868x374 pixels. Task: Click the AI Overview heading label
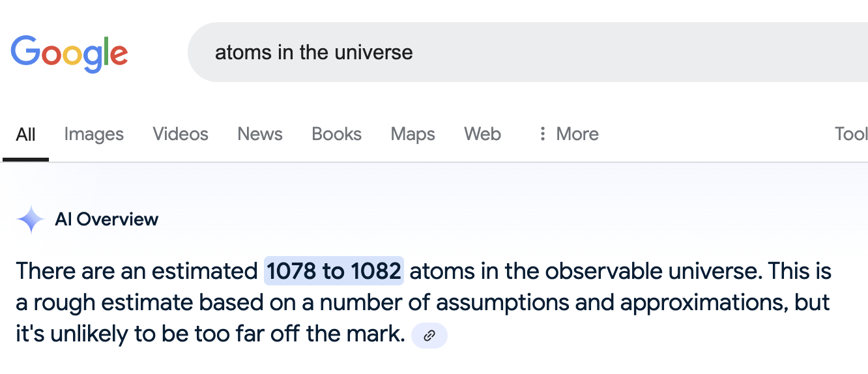point(107,220)
